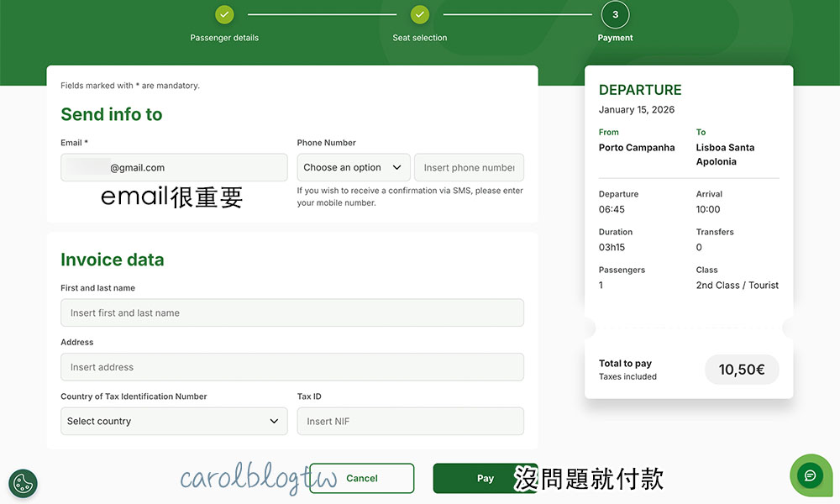
Task: Click the DEPARTURE summary heading
Action: point(640,90)
